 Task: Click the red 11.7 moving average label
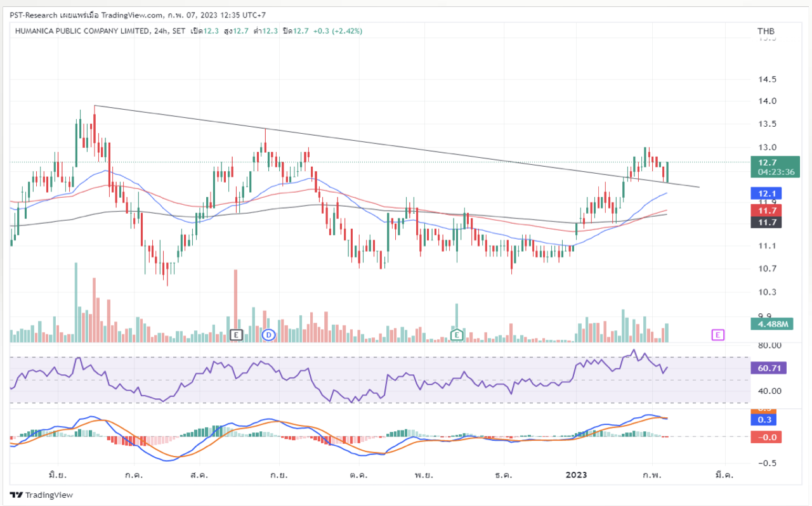(766, 210)
